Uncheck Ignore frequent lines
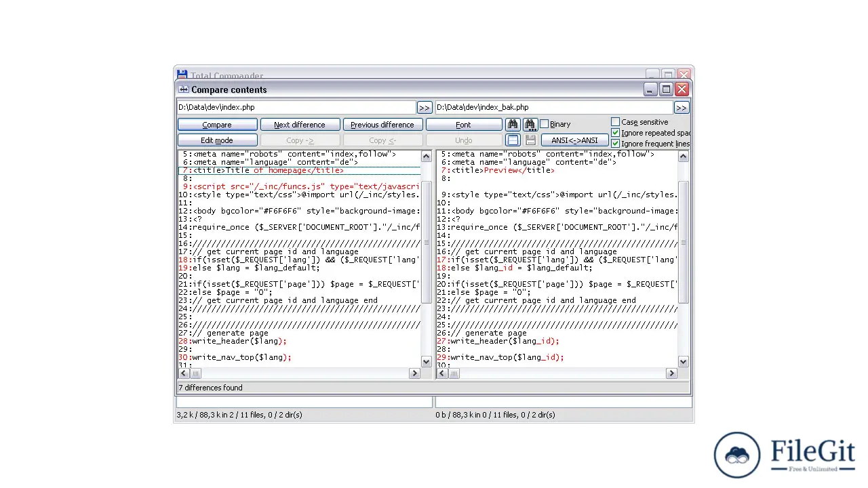The image size is (868, 488). [x=616, y=144]
